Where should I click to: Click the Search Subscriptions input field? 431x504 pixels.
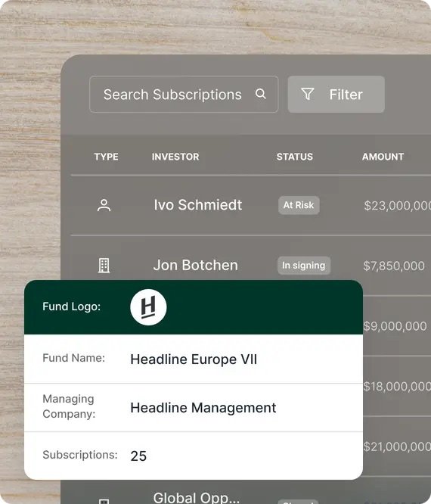pos(184,94)
